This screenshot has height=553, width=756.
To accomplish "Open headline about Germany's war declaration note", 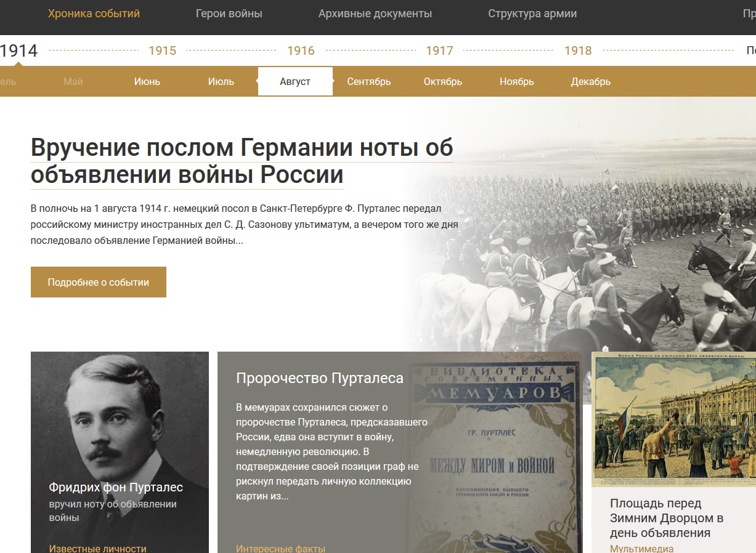I will click(x=242, y=161).
